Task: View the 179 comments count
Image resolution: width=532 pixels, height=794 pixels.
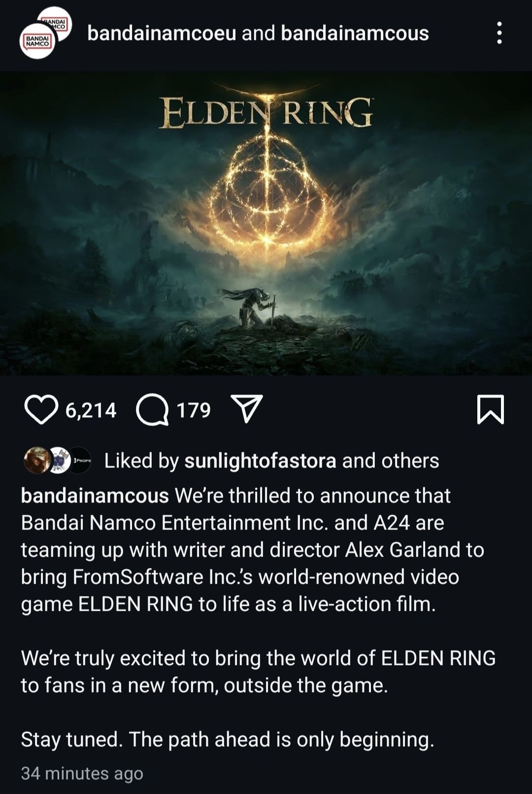Action: 194,410
